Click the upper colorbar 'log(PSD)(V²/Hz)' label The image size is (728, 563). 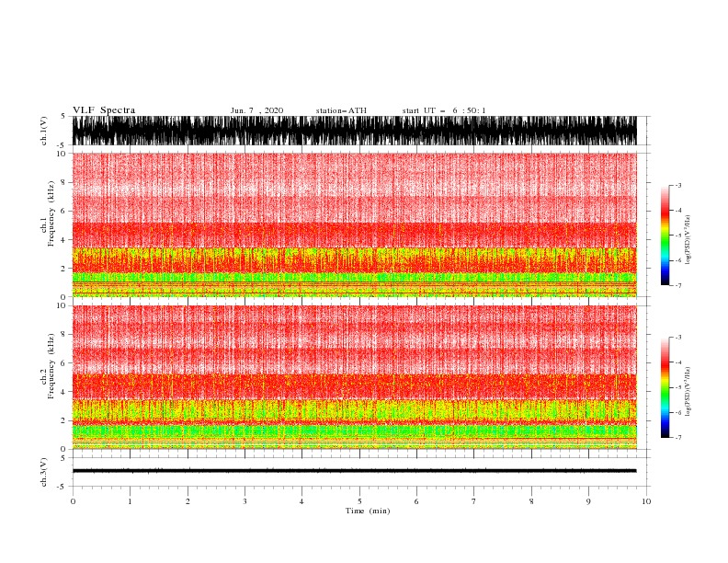688,240
